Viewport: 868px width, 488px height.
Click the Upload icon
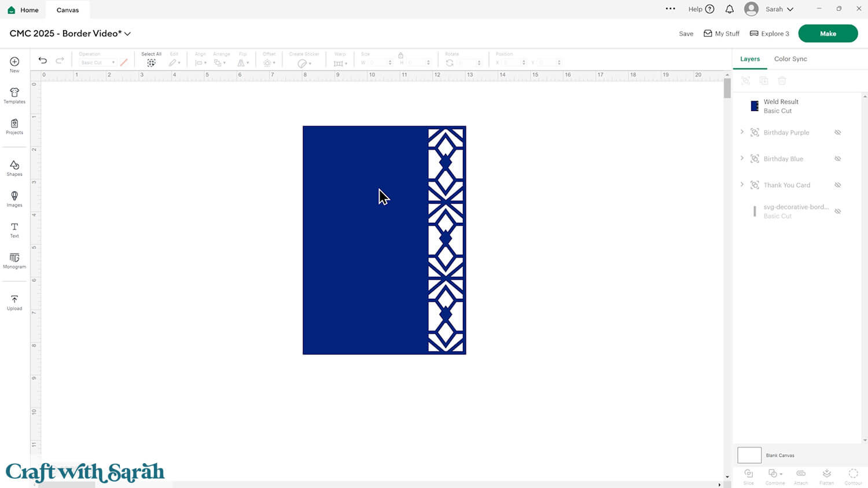(x=14, y=302)
